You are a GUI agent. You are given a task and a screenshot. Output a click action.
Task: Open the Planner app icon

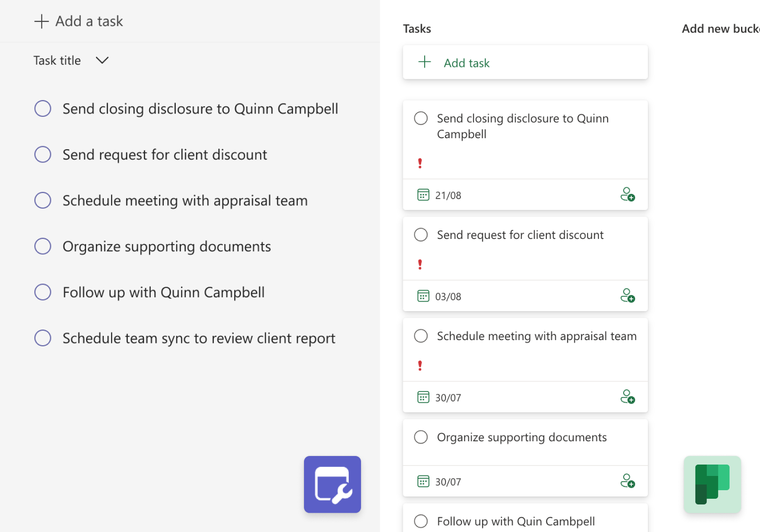[712, 484]
